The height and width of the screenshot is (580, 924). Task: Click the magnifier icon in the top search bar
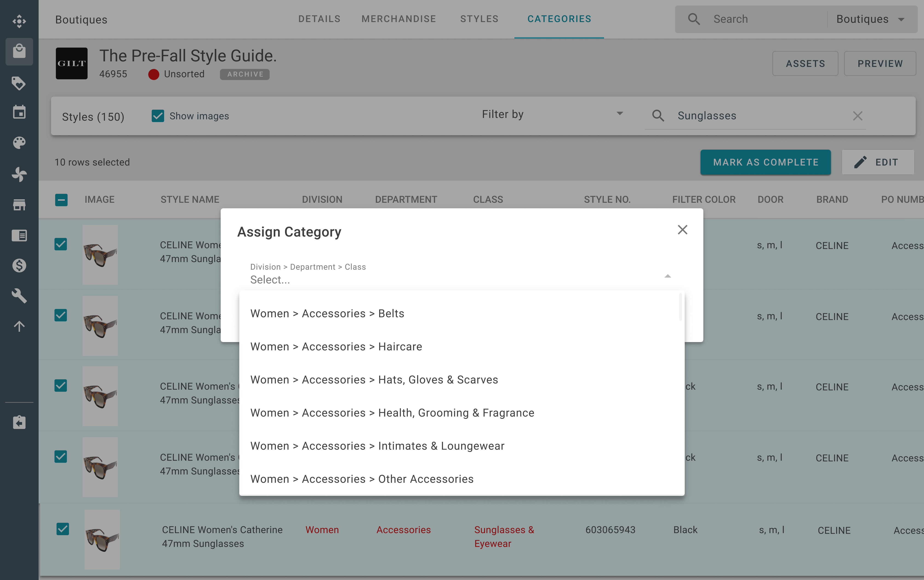click(x=694, y=19)
